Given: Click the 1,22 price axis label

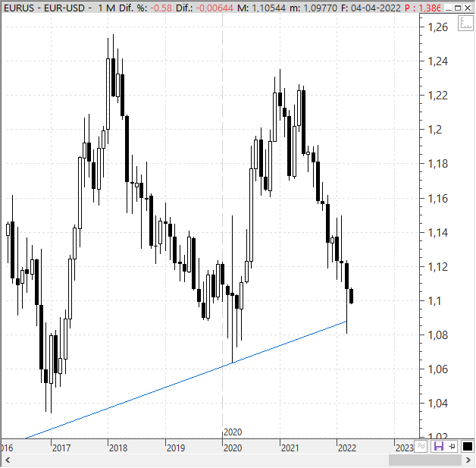Looking at the screenshot, I should (438, 96).
